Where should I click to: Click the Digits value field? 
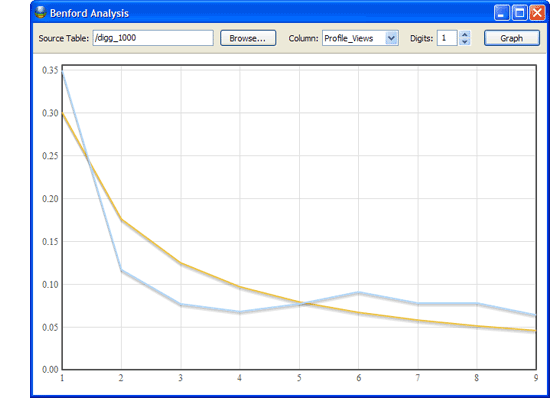tap(447, 38)
